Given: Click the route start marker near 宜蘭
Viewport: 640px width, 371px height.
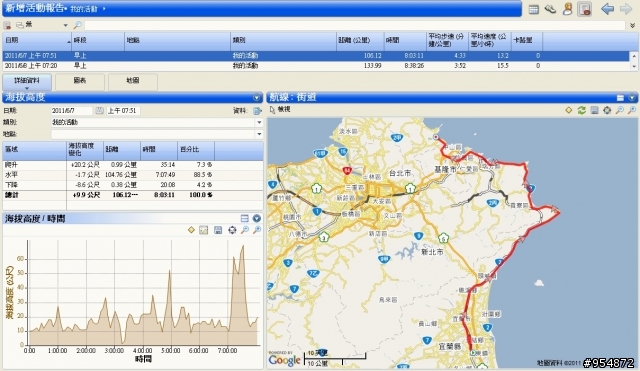Looking at the screenshot, I should pos(473,353).
